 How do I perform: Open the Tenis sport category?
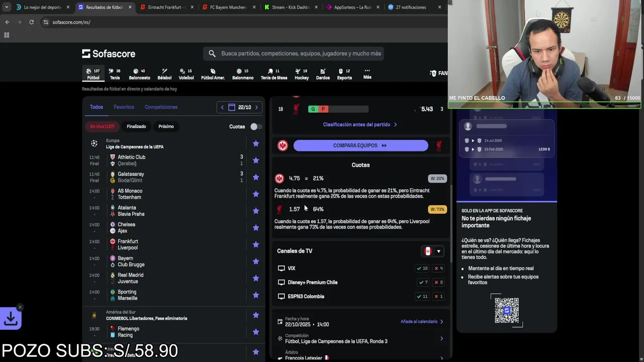click(x=115, y=74)
